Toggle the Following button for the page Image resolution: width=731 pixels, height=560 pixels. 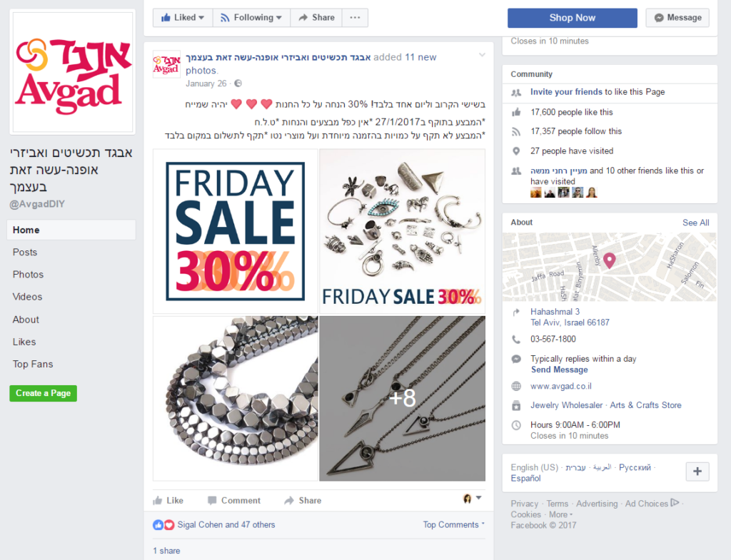coord(251,18)
